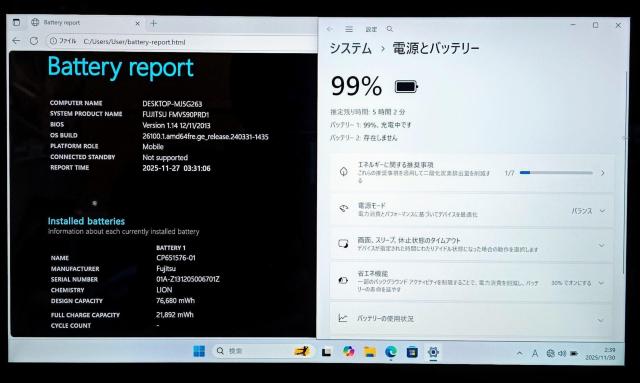Click the report time 2025-11-27 03:31:06
Screen dimensions: 640x383
[176, 168]
